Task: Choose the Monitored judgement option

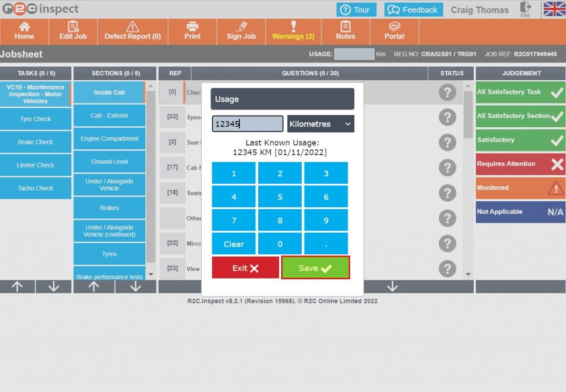Action: [x=520, y=188]
